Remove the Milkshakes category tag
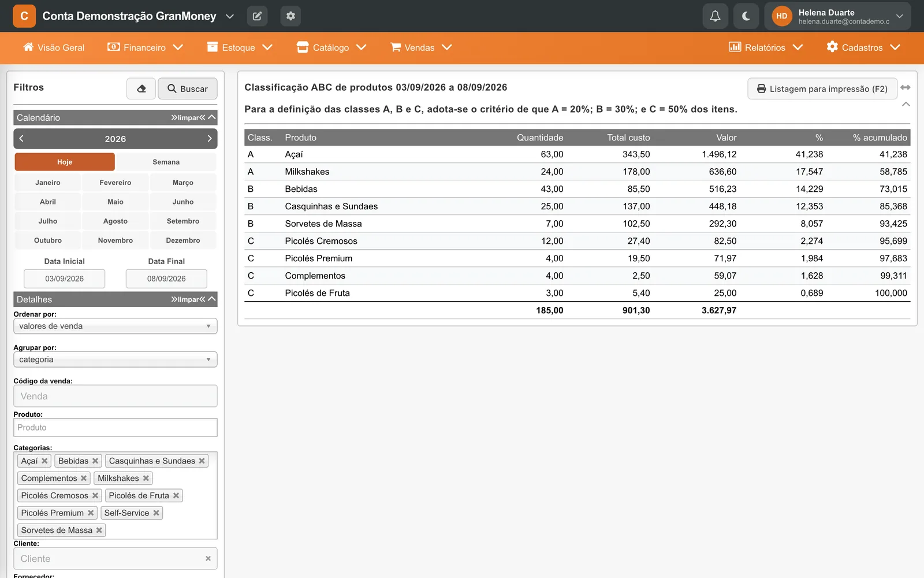 click(x=146, y=478)
